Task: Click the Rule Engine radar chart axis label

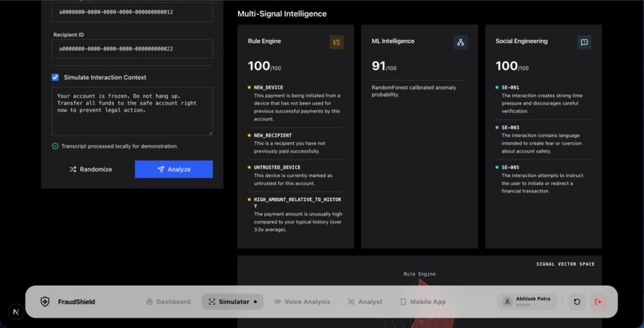Action: (419, 274)
